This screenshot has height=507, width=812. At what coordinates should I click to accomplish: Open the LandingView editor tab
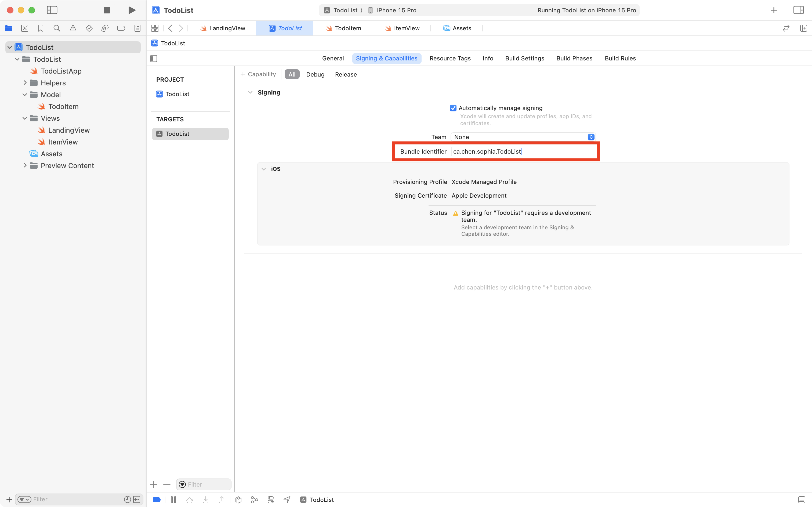[223, 28]
